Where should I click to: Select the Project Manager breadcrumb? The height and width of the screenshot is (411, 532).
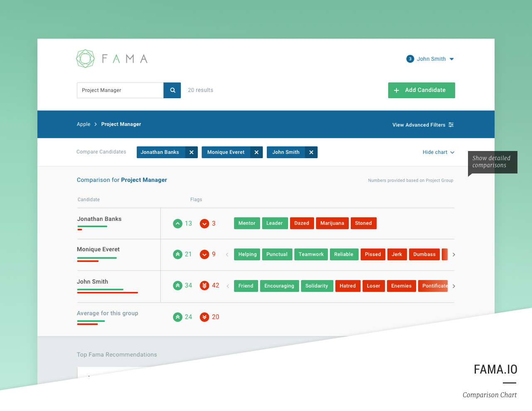(x=121, y=124)
